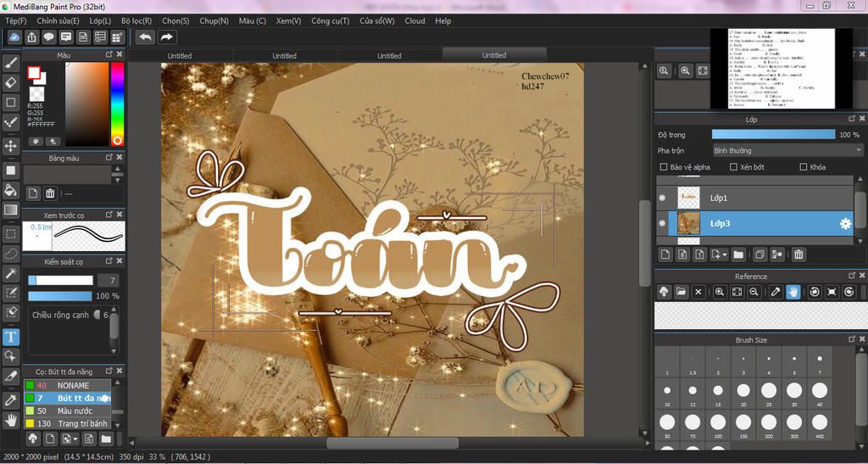The image size is (868, 464).
Task: Select the Trang trí bánh brush
Action: click(67, 423)
